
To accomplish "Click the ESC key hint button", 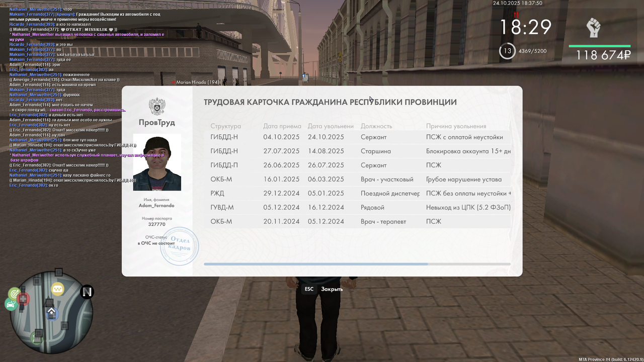I will point(309,289).
